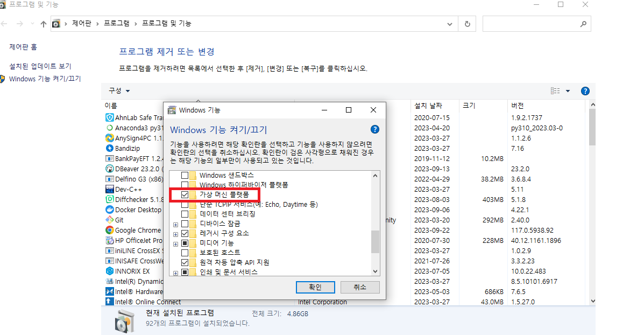
Task: Click the Google Chrome program icon
Action: [109, 230]
